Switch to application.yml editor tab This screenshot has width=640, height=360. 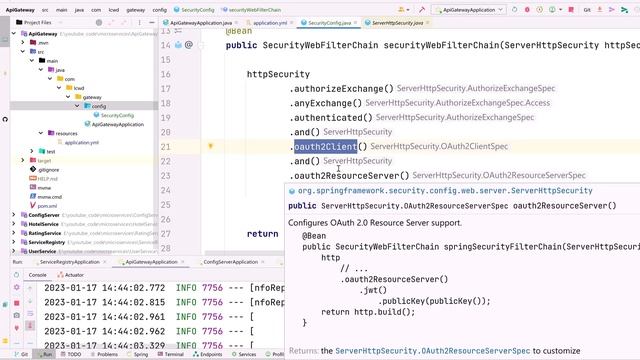coord(269,23)
